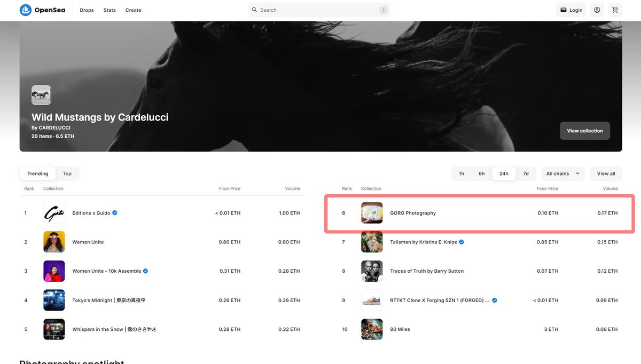
Task: Open the RTFKT Clone X Forging thumbnail
Action: (x=372, y=300)
